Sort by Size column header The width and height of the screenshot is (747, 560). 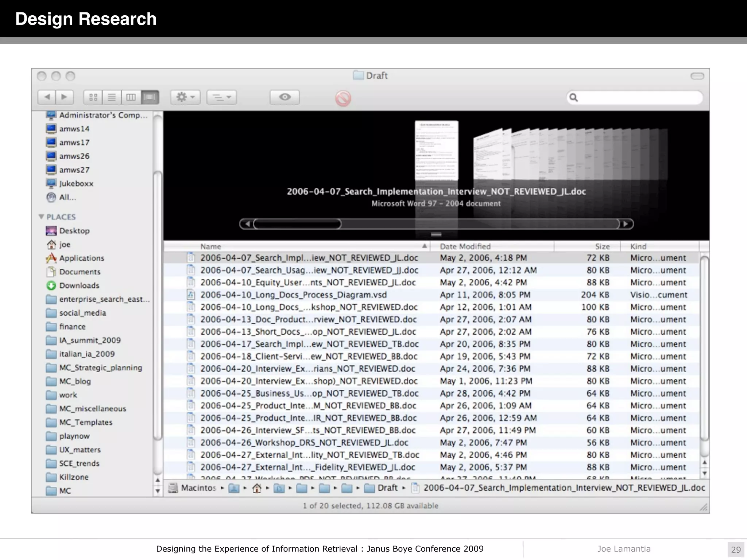pyautogui.click(x=587, y=246)
